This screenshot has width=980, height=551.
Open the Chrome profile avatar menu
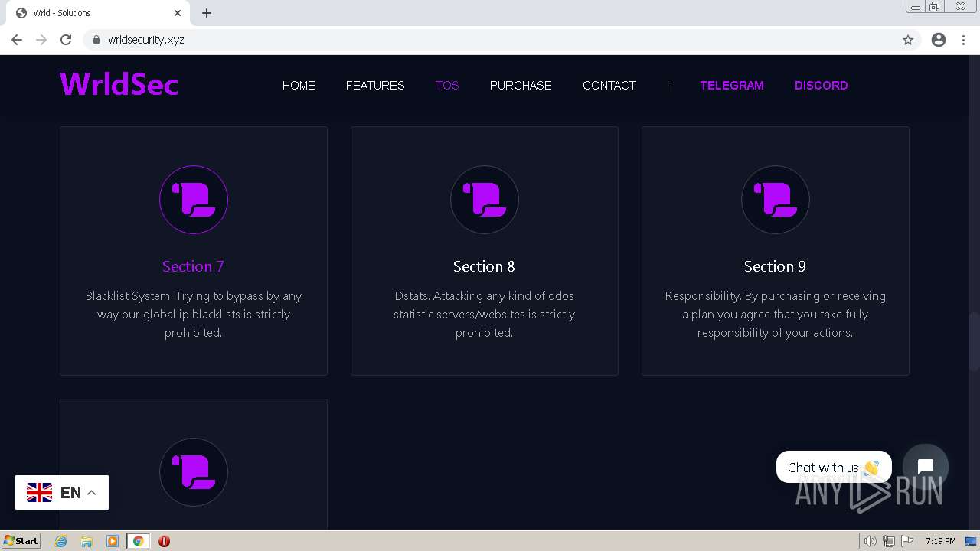click(939, 40)
